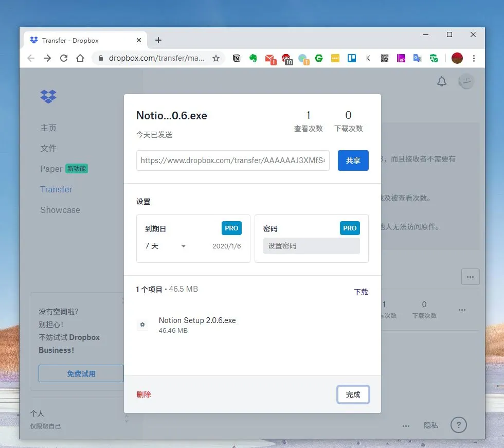Click the yellow three-dot extension icon
The width and height of the screenshot is (504, 448).
335,58
